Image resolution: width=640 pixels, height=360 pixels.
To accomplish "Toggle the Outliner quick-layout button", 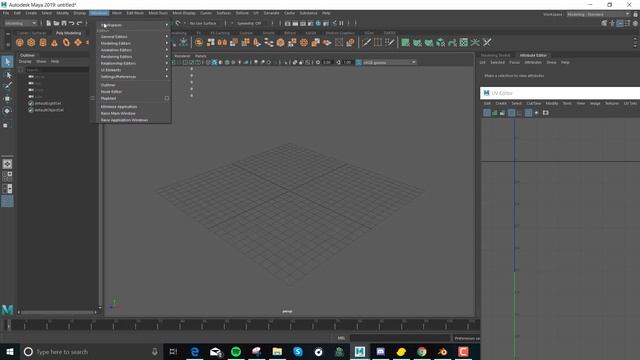I will click(7, 201).
